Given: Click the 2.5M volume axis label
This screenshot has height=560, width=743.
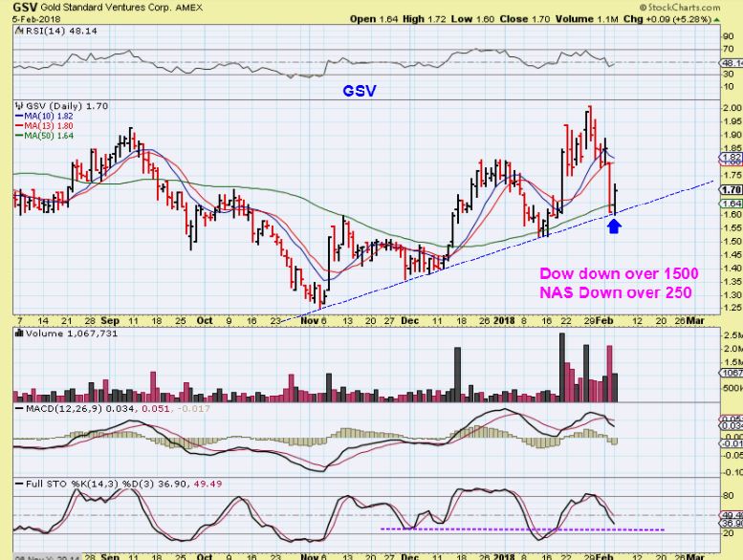Looking at the screenshot, I should tap(733, 335).
